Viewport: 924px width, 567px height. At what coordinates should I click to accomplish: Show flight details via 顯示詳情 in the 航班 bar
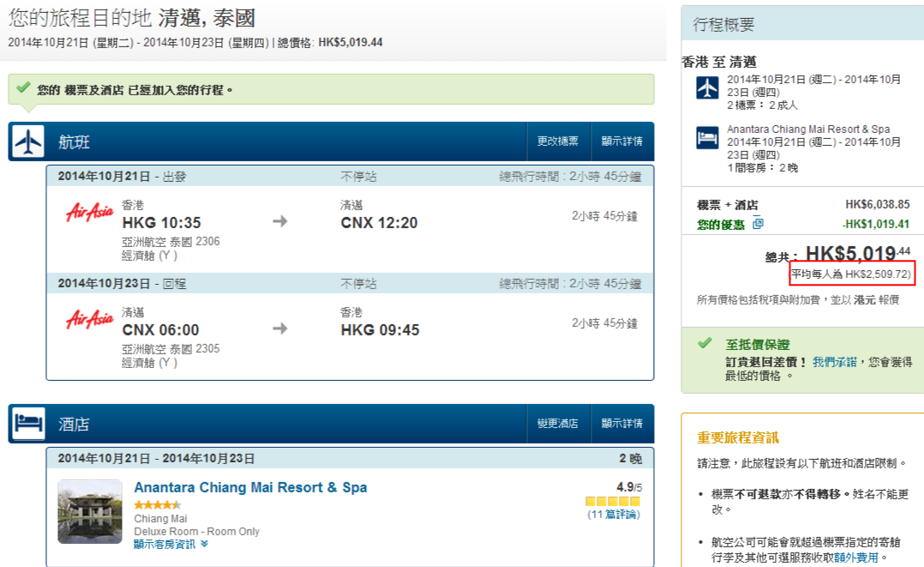621,142
